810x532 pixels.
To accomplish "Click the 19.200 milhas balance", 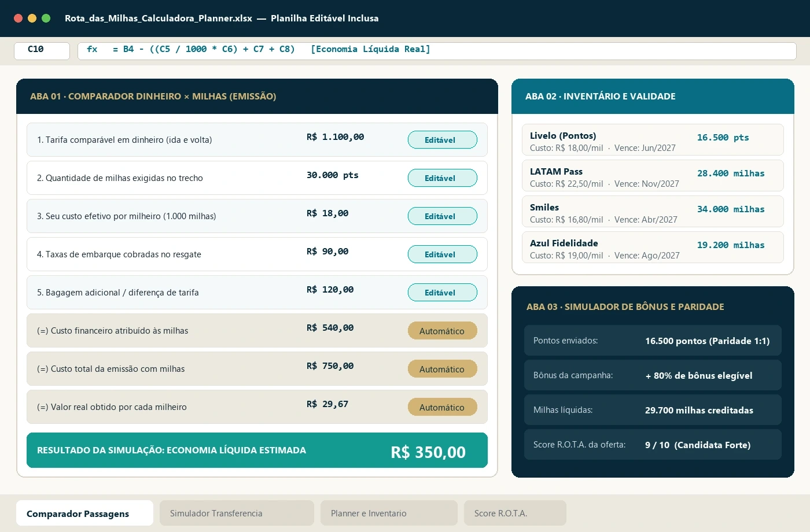I will [x=731, y=245].
